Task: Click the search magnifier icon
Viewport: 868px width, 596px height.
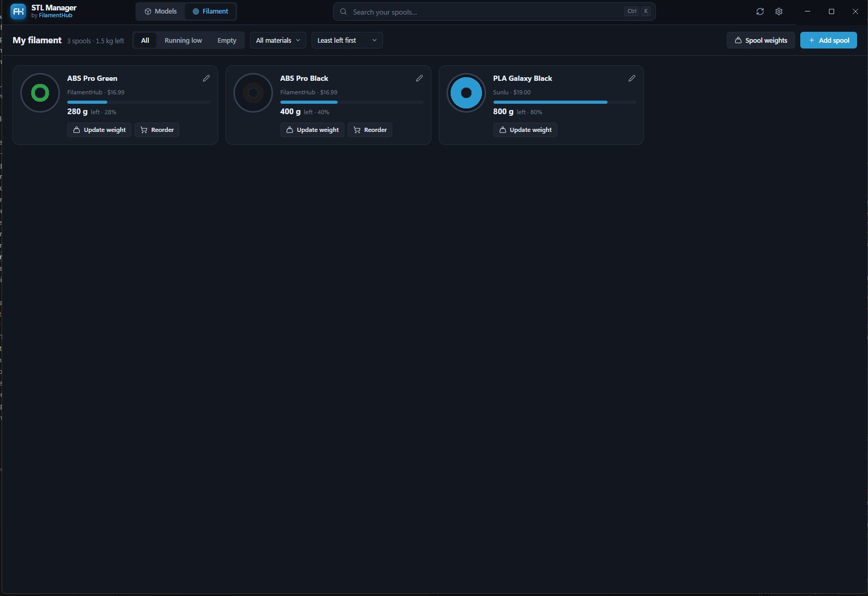Action: pyautogui.click(x=343, y=11)
